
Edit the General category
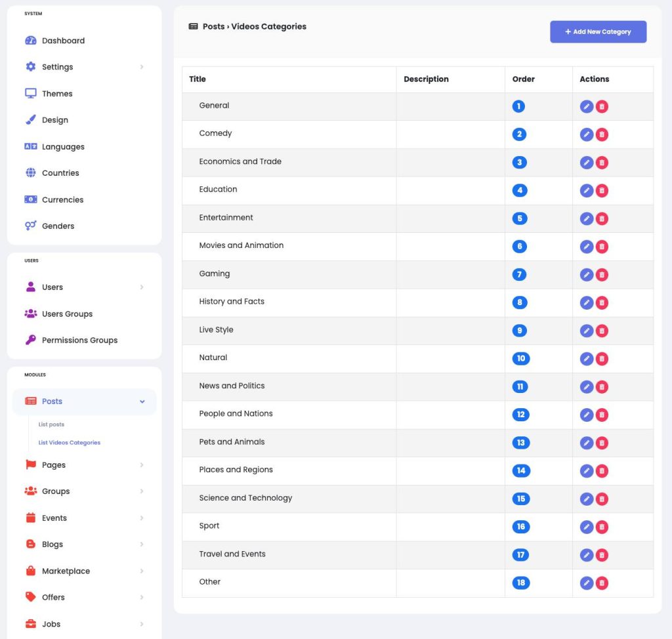586,106
